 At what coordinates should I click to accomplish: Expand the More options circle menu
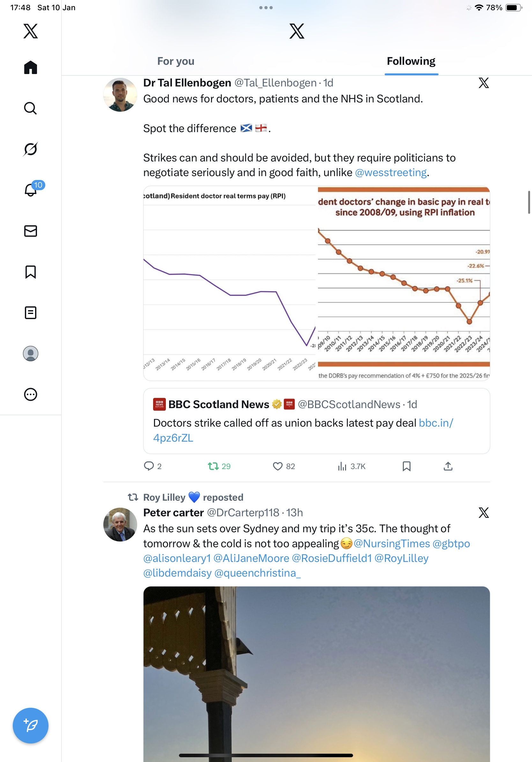[31, 395]
